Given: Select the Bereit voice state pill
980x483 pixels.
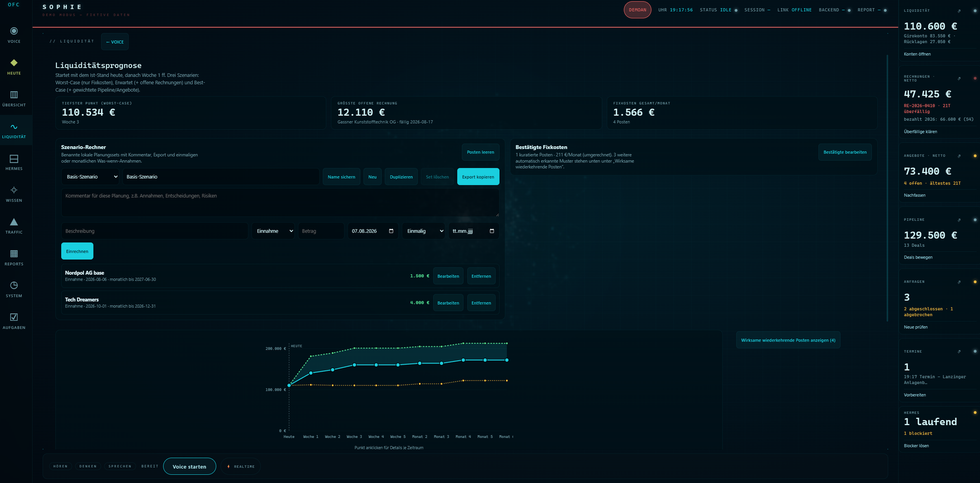Looking at the screenshot, I should (x=150, y=466).
